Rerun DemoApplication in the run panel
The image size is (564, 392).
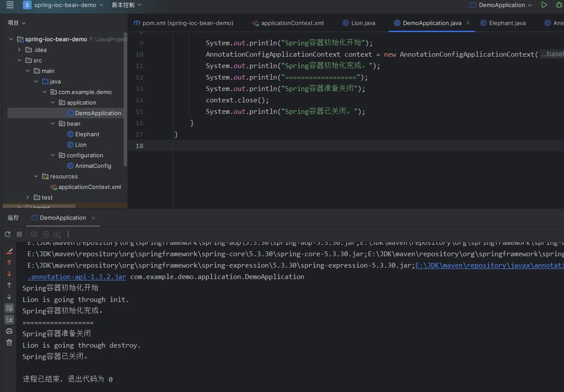click(x=8, y=234)
